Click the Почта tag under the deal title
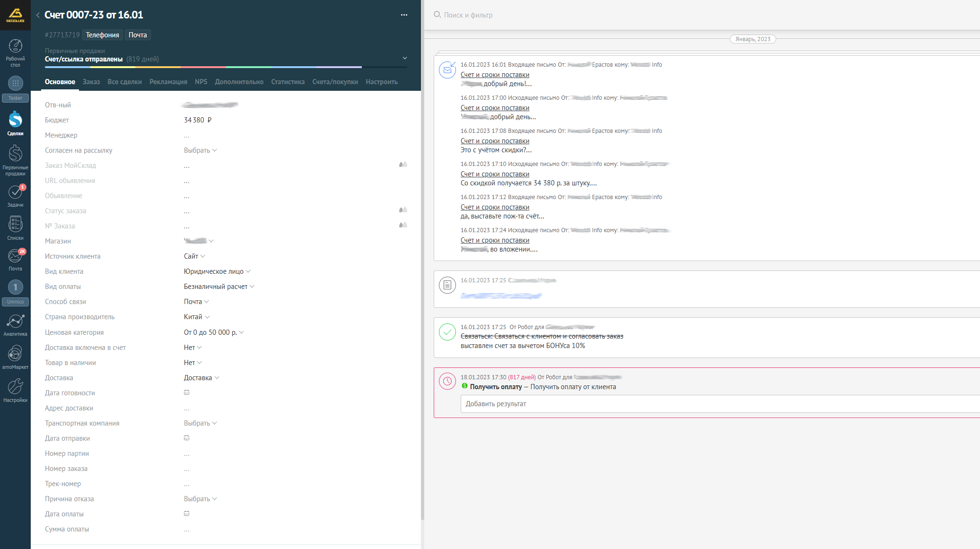Viewport: 980px width, 549px height. (138, 35)
